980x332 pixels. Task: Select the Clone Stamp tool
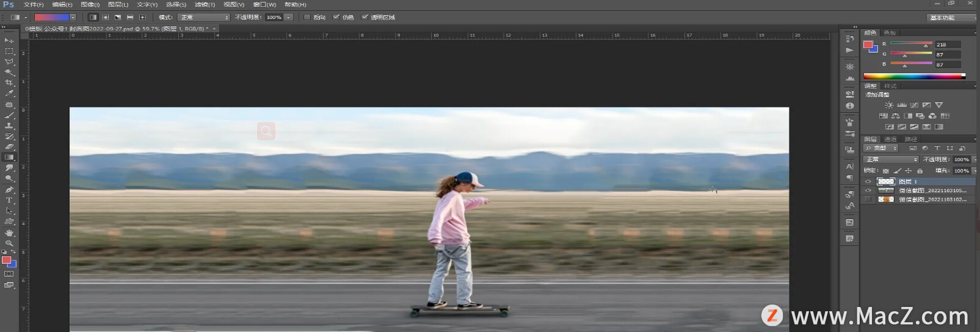click(9, 126)
